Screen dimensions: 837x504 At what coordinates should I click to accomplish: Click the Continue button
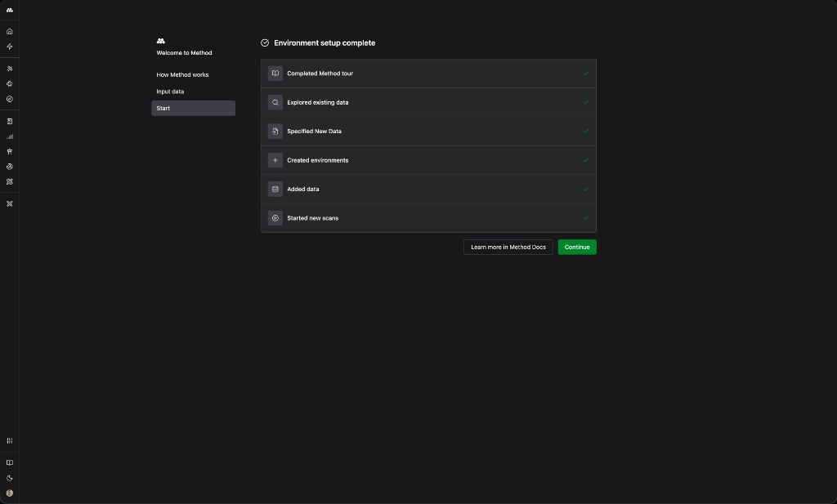coord(577,247)
